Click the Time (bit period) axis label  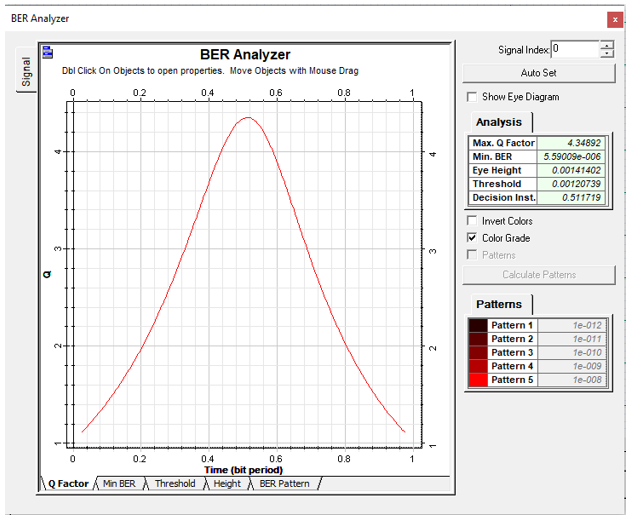pyautogui.click(x=243, y=470)
